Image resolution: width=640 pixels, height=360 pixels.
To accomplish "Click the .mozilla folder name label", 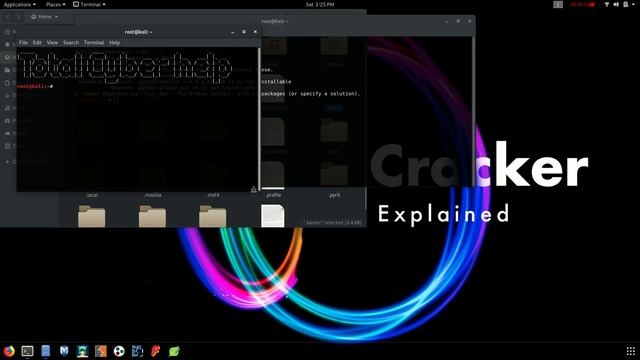I will [x=153, y=195].
